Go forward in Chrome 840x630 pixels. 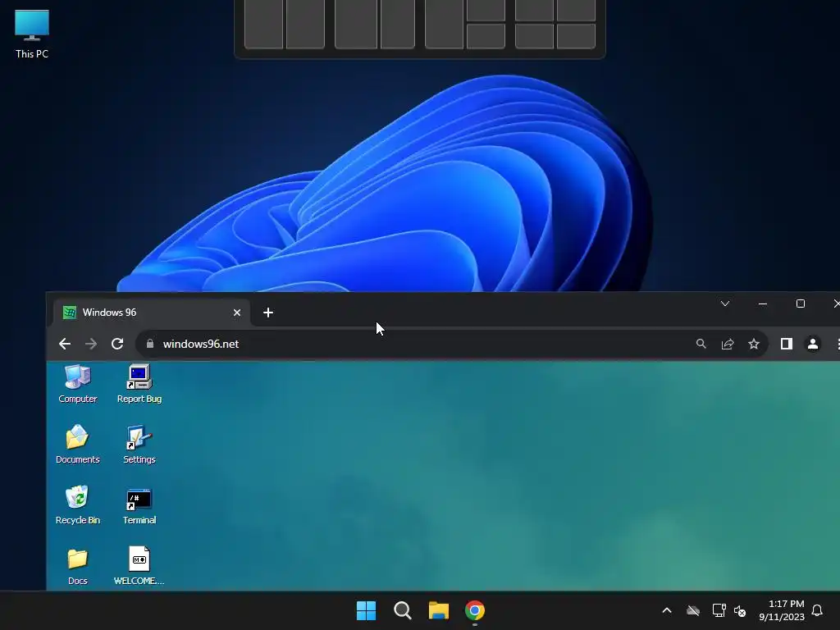(90, 344)
